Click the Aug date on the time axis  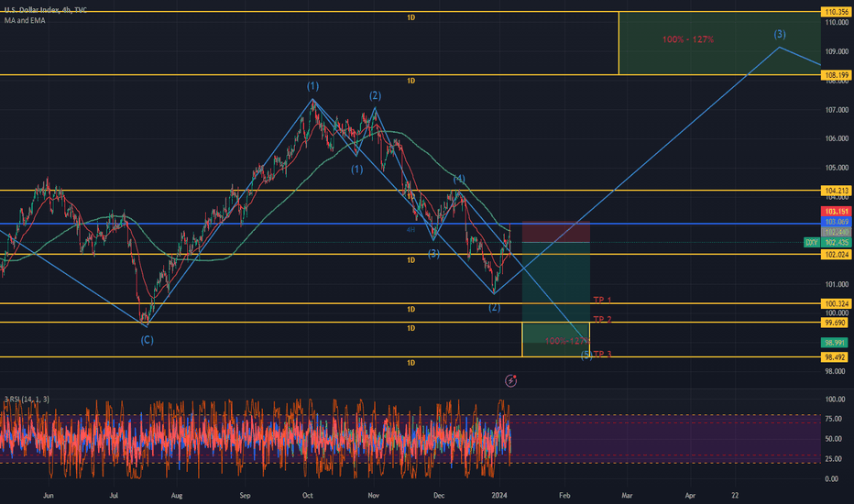pos(177,495)
